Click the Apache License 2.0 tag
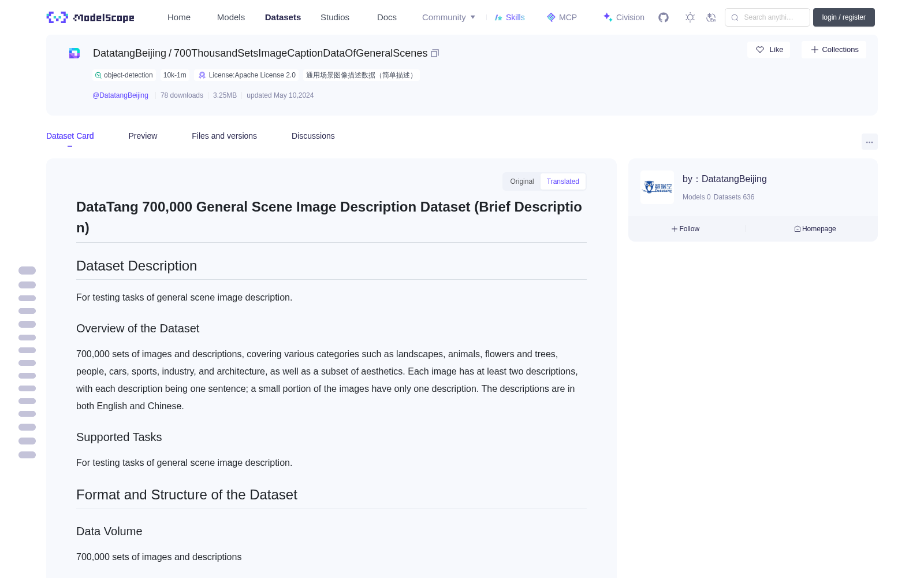The width and height of the screenshot is (924, 578). (x=247, y=75)
